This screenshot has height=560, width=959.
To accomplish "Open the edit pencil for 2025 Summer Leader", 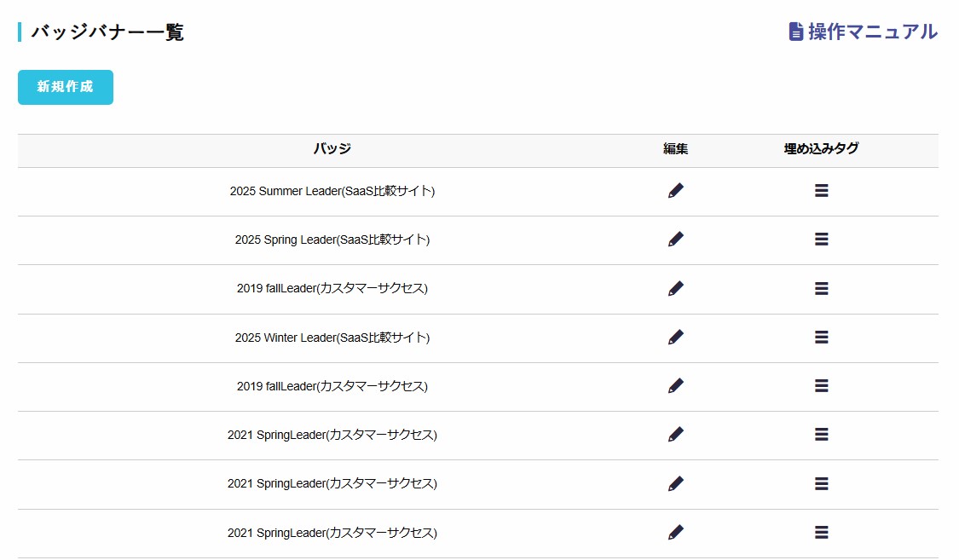I will [x=675, y=190].
